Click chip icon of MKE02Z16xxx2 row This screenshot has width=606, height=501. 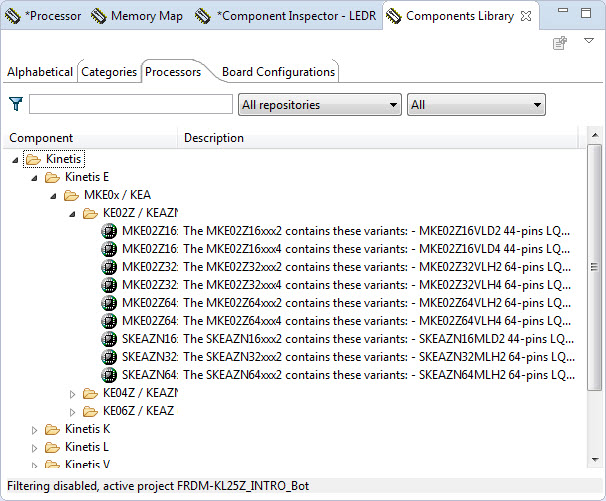click(109, 231)
